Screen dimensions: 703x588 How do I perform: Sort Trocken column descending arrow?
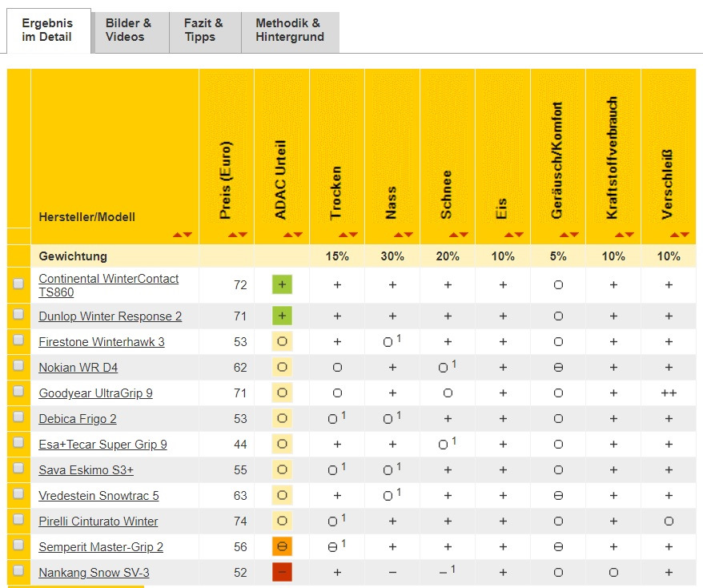353,235
